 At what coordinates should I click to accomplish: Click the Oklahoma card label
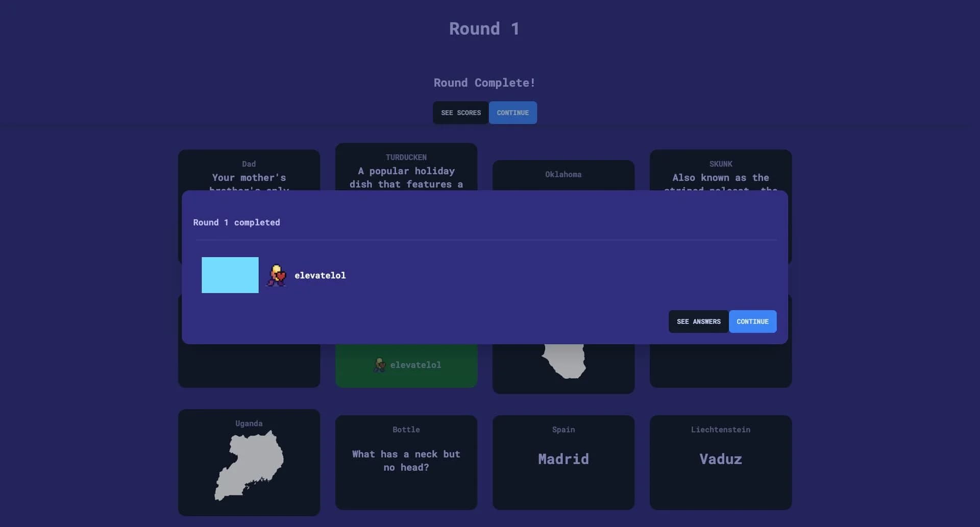pyautogui.click(x=563, y=174)
